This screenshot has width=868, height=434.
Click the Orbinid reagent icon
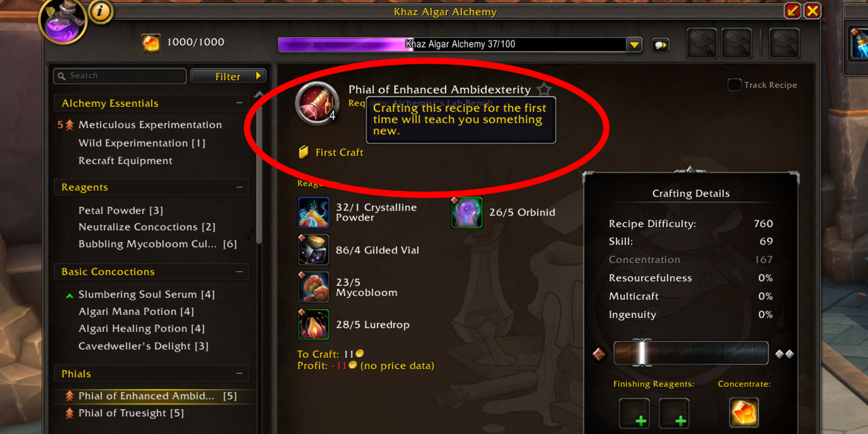[x=467, y=213]
